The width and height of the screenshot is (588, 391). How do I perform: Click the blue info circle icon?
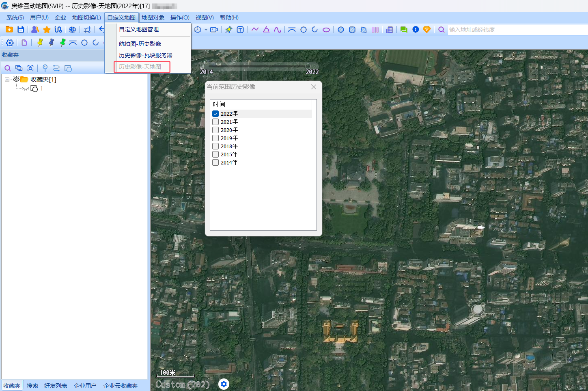click(416, 29)
